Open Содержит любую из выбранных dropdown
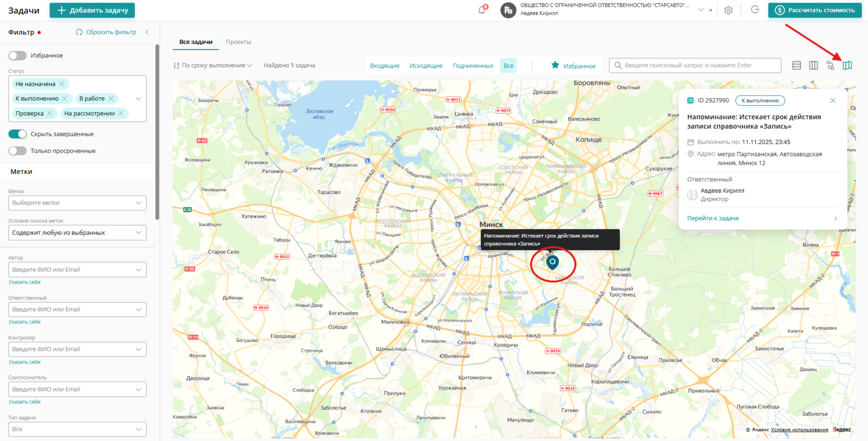The width and height of the screenshot is (868, 441). [x=78, y=233]
